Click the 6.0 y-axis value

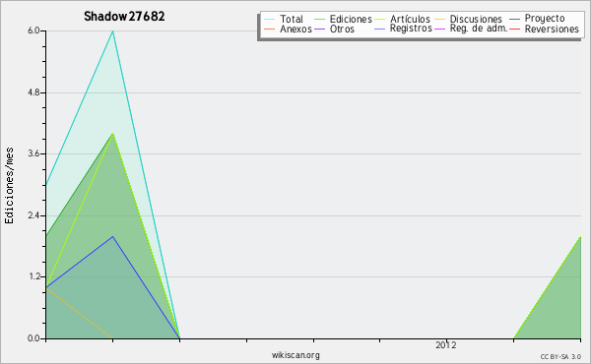point(33,30)
